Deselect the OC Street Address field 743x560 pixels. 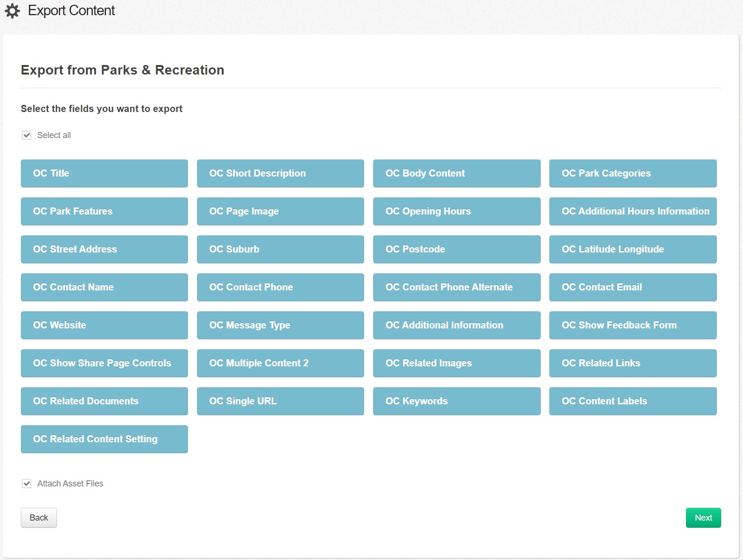pos(104,249)
